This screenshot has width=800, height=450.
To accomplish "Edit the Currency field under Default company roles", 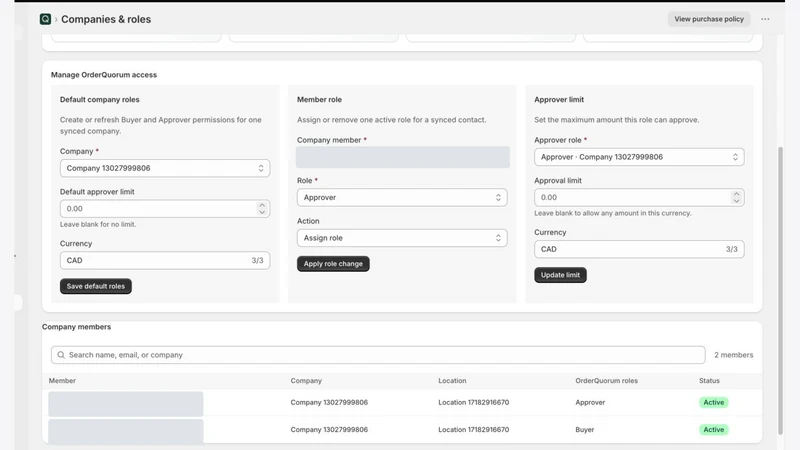I will (165, 260).
